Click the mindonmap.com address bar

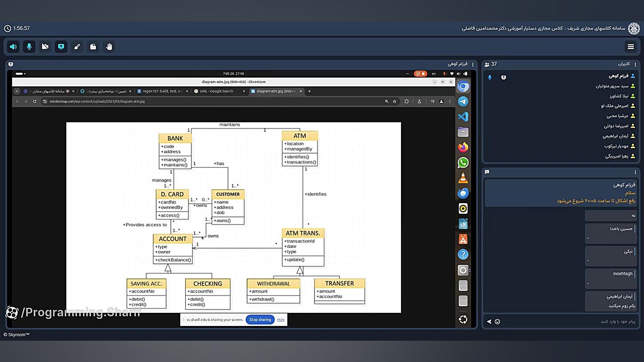(213, 102)
